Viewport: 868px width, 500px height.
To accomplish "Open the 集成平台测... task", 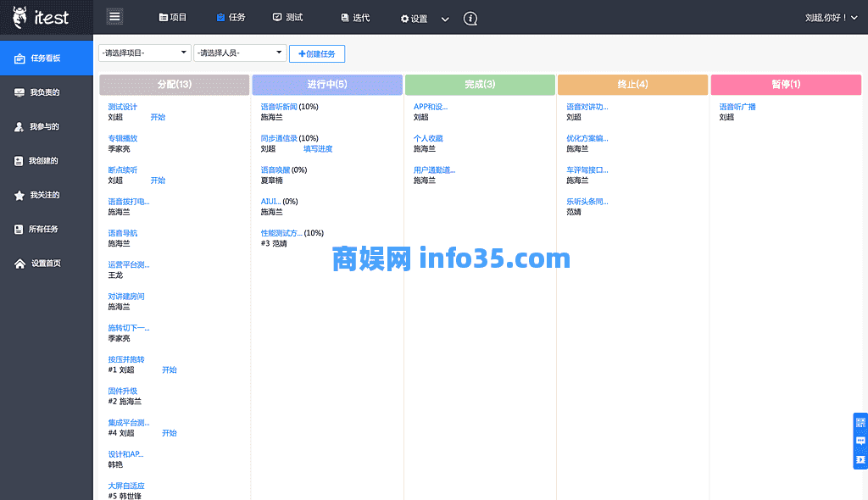I will [x=129, y=423].
